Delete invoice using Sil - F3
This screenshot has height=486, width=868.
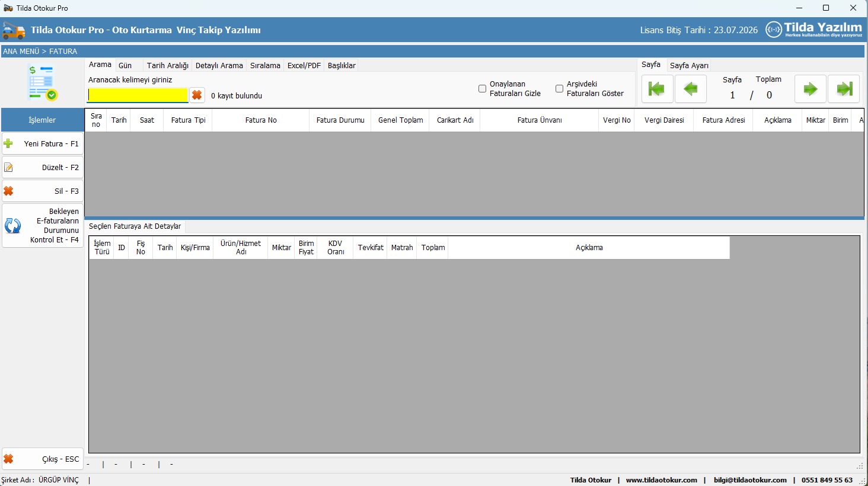[x=43, y=191]
